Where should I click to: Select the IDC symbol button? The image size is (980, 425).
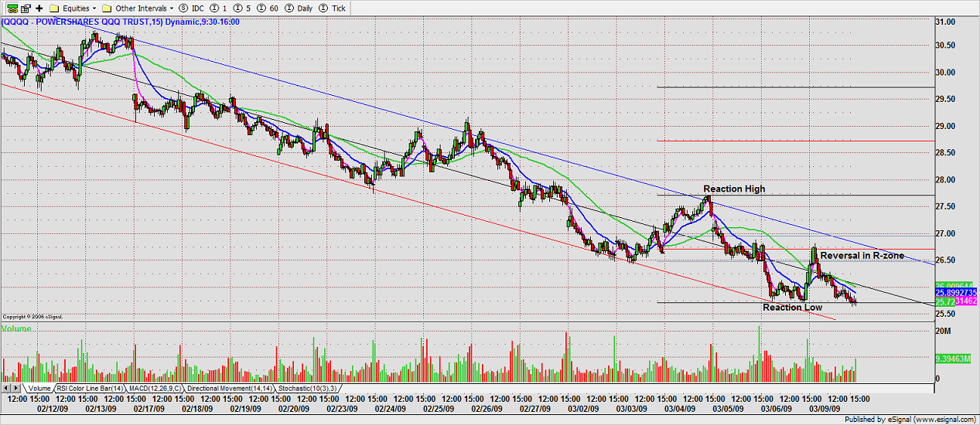point(190,8)
